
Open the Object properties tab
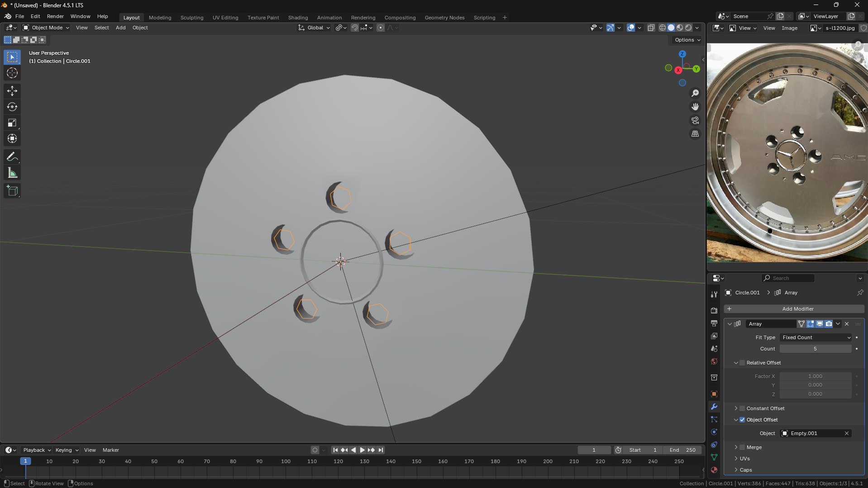714,394
